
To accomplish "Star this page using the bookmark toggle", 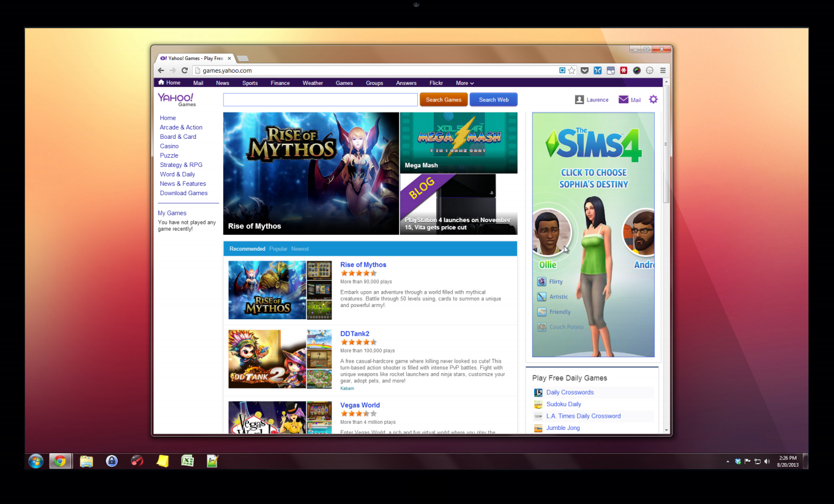I will pyautogui.click(x=572, y=70).
